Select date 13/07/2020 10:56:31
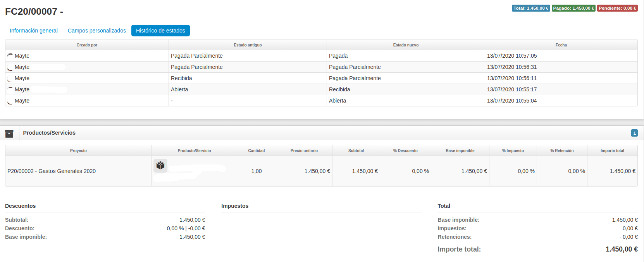Screen dimensions: 644x262 512,67
